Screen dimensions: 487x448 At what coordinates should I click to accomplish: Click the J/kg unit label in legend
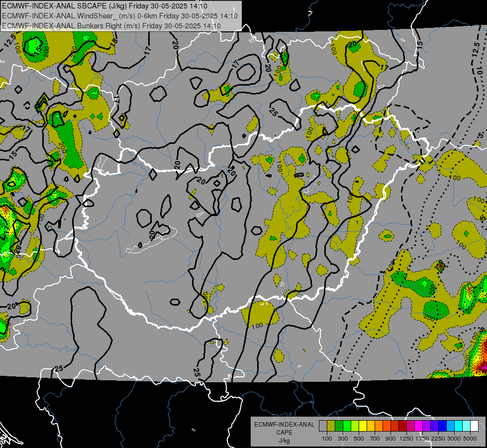coord(284,441)
